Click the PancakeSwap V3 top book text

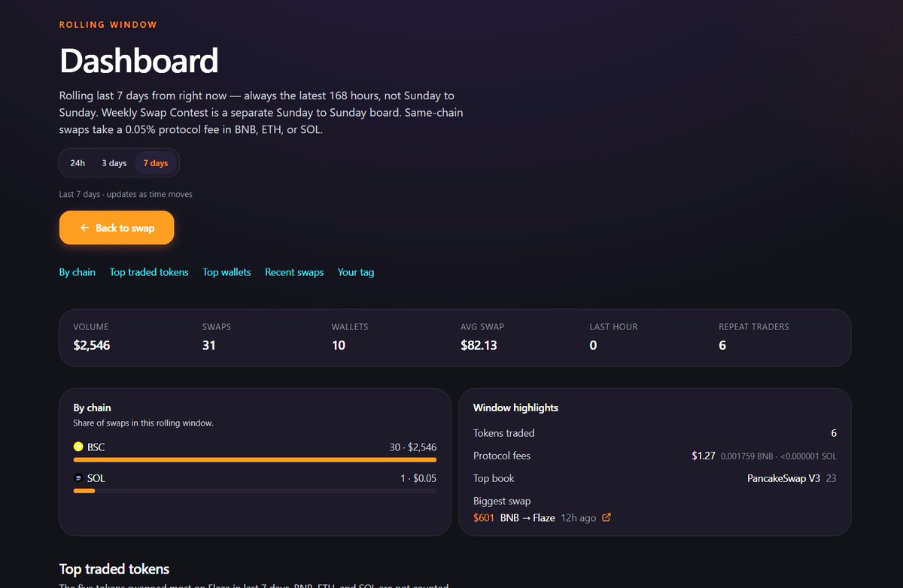tap(783, 478)
